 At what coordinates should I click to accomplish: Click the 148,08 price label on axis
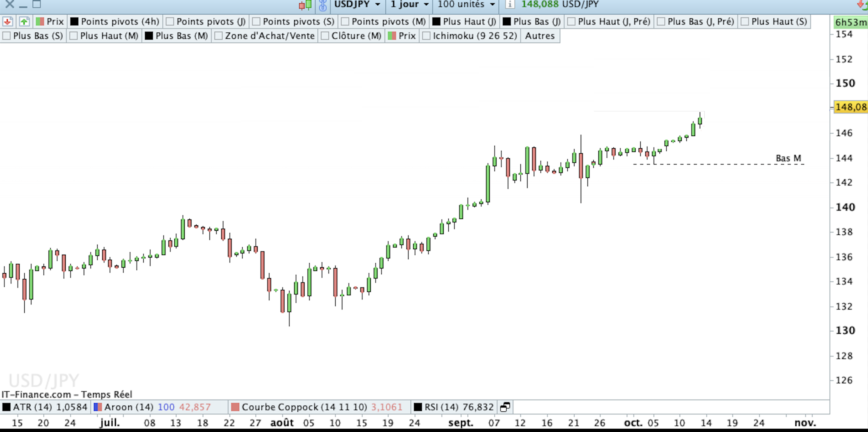(x=850, y=107)
